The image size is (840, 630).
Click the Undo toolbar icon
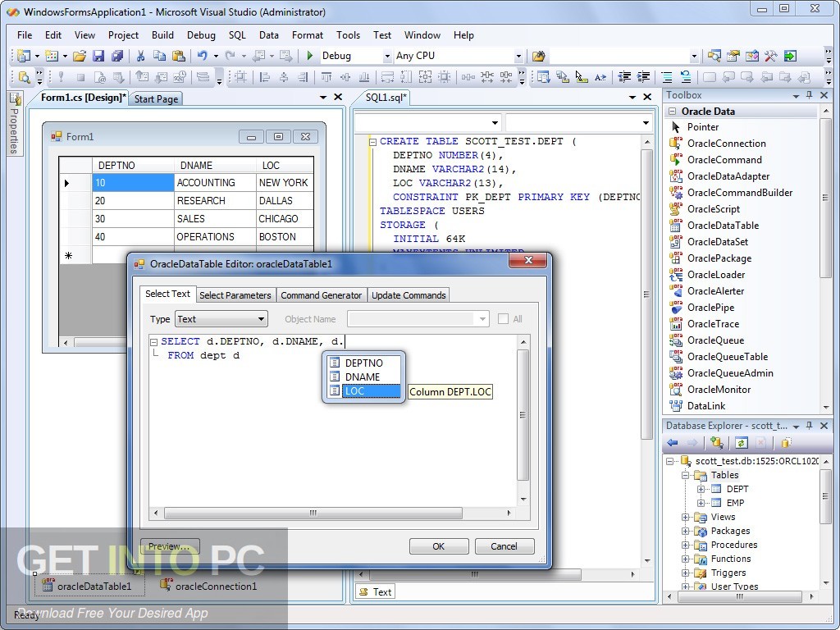tap(202, 56)
